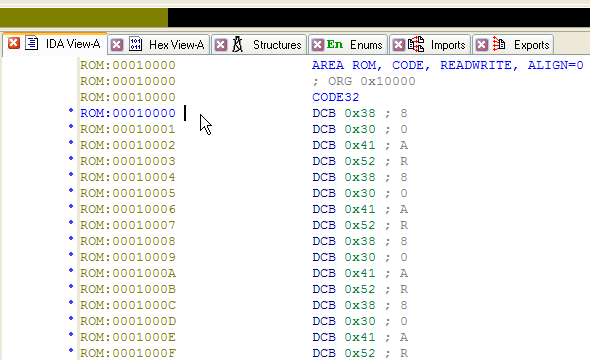This screenshot has height=360, width=590.
Task: Select the line at address ROM:00010004
Action: pyautogui.click(x=244, y=177)
